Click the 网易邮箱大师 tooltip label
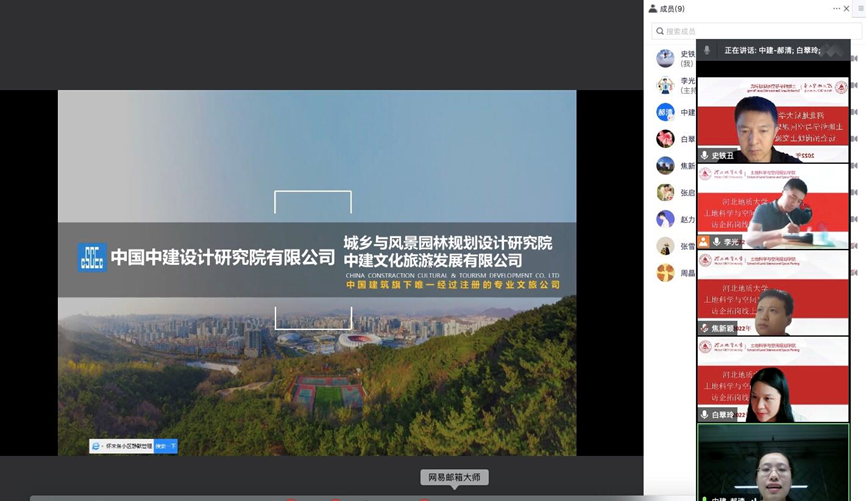The image size is (866, 501). click(x=454, y=477)
